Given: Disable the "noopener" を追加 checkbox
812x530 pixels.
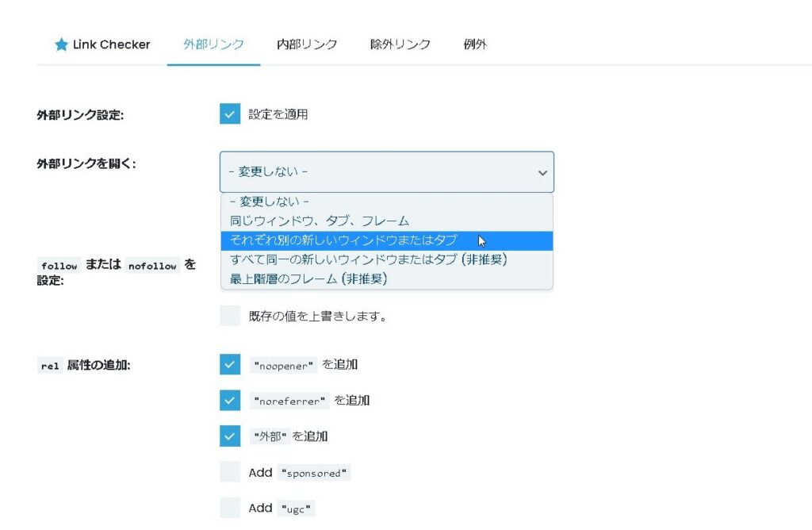Looking at the screenshot, I should (x=230, y=364).
